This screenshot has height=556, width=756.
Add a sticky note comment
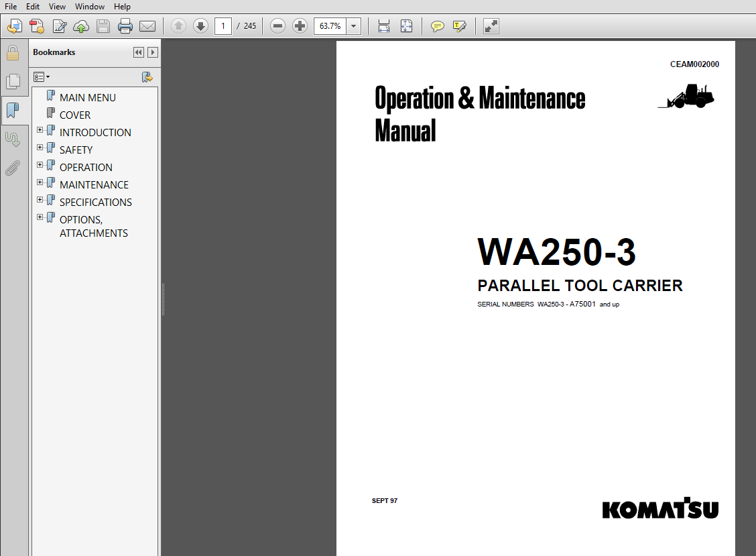click(437, 26)
